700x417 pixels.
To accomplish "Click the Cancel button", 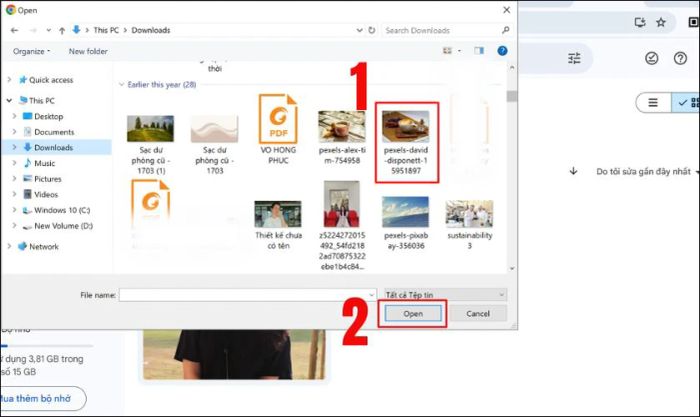I will pyautogui.click(x=478, y=313).
